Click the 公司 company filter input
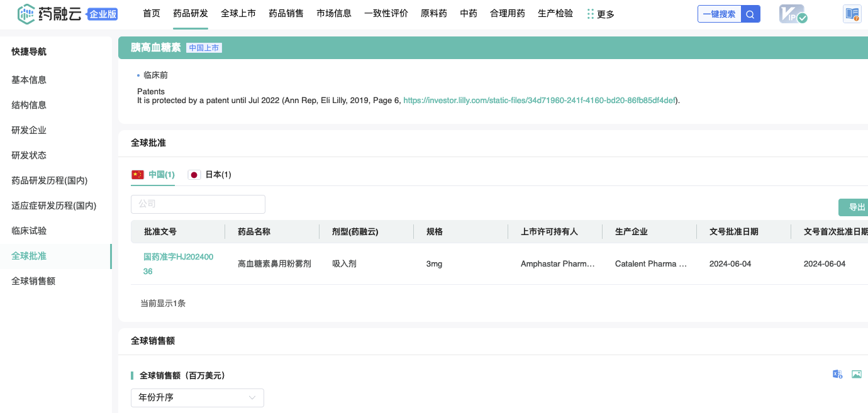Screen dimensions: 868x413 198,204
